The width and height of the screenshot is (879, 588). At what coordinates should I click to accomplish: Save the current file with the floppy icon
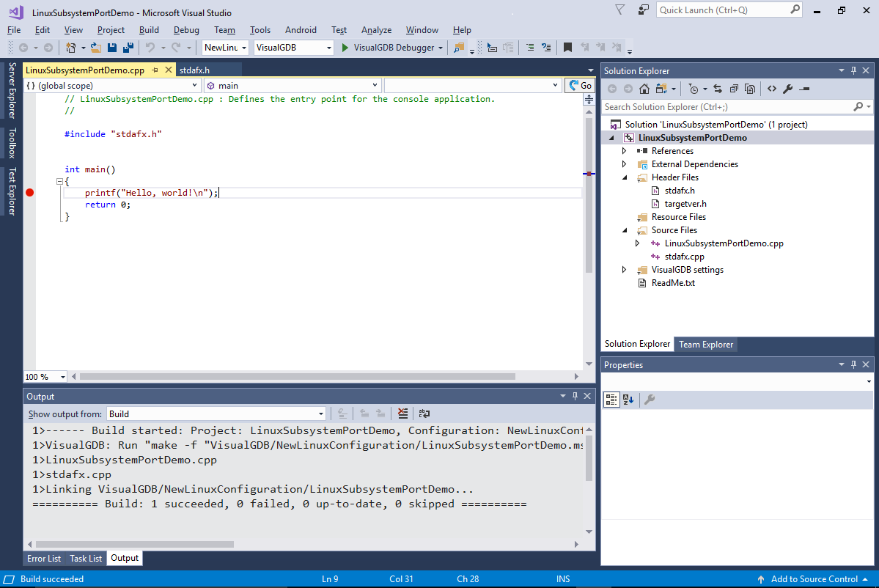(112, 48)
